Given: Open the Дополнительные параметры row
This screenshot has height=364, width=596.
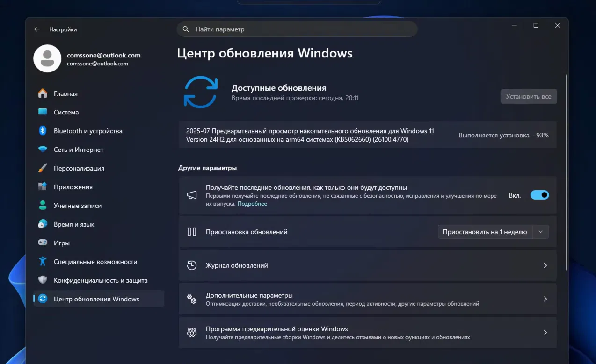Looking at the screenshot, I should pos(367,299).
